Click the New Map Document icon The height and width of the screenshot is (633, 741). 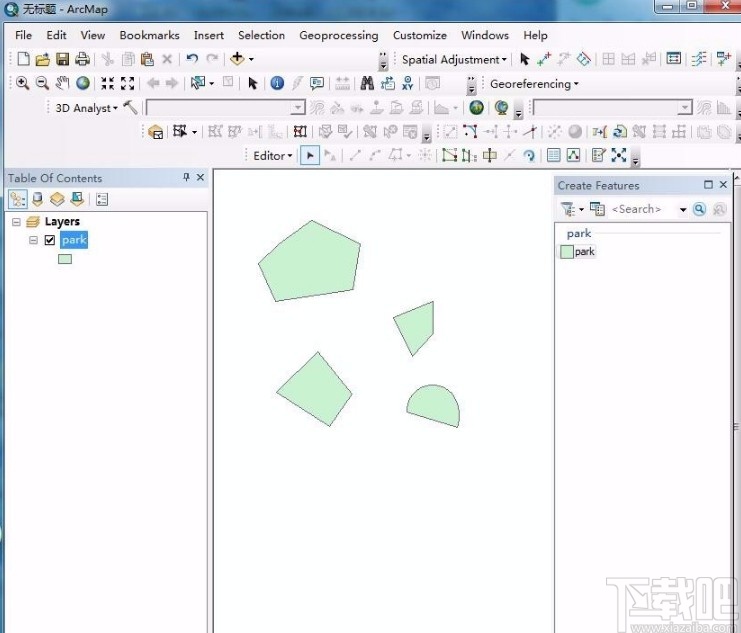pos(23,59)
